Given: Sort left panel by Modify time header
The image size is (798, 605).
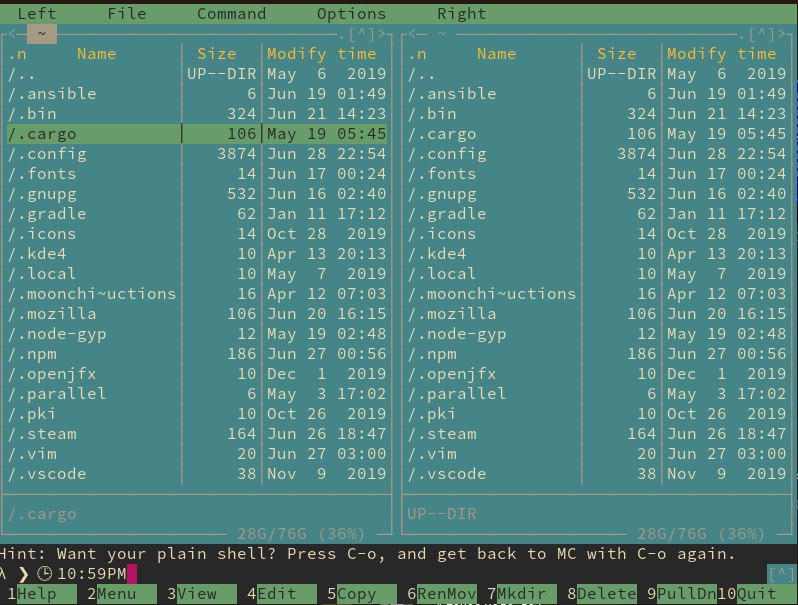Looking at the screenshot, I should pyautogui.click(x=322, y=54).
